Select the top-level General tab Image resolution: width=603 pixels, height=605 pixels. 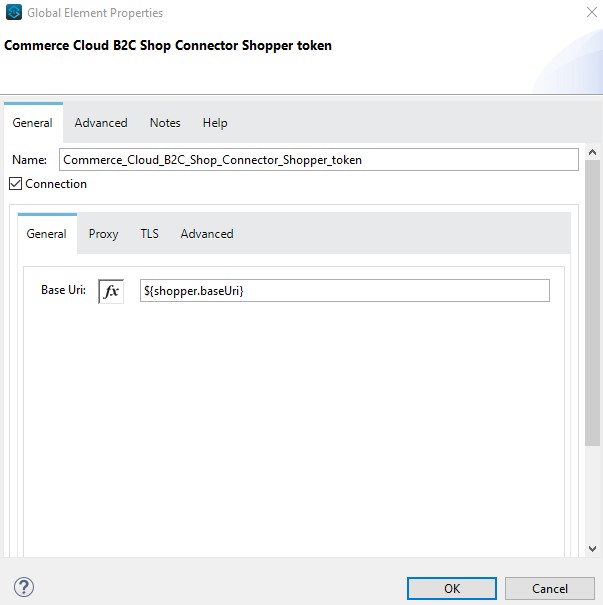coord(33,123)
